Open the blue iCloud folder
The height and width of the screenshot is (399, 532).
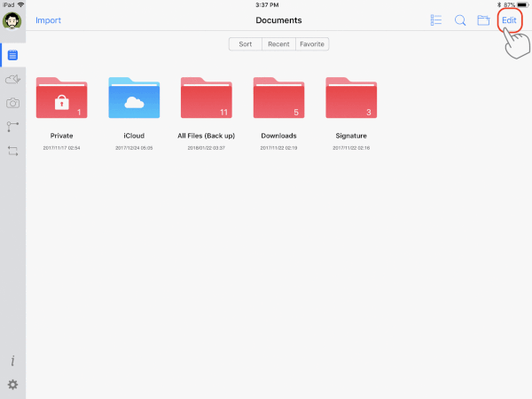point(134,98)
